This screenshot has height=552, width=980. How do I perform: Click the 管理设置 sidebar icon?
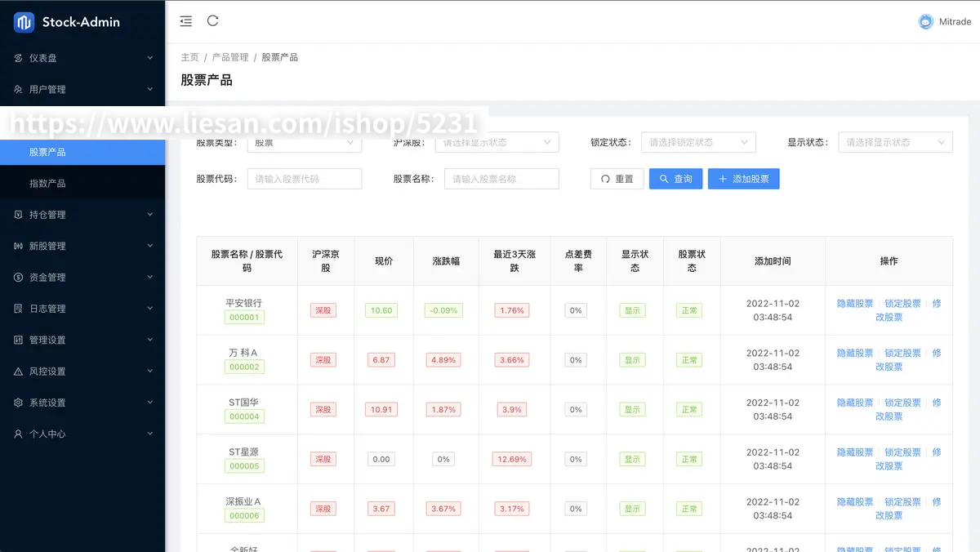pos(19,340)
